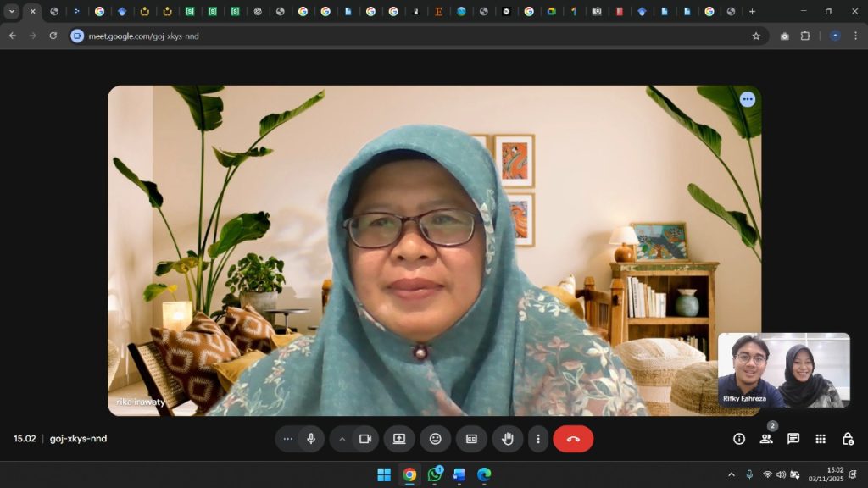Image resolution: width=868 pixels, height=488 pixels.
Task: Send an emoji reaction
Action: pos(436,439)
